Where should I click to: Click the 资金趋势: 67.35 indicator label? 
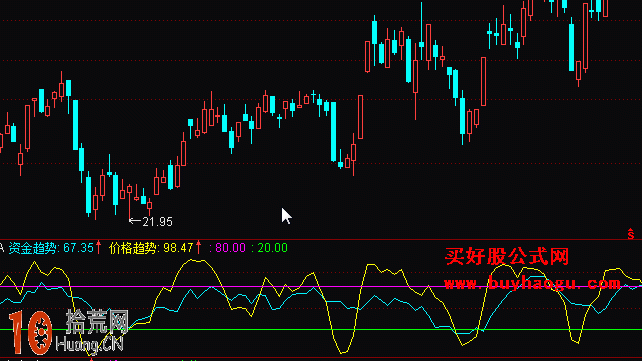(x=51, y=248)
